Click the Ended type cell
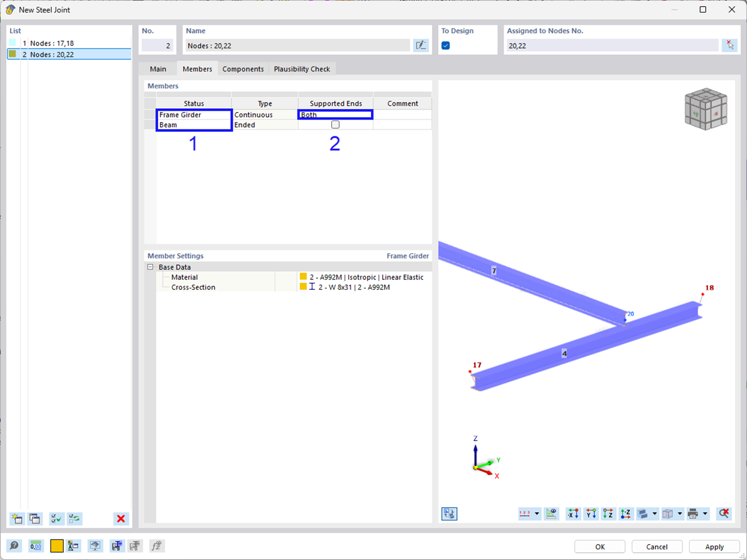Image resolution: width=747 pixels, height=560 pixels. click(265, 124)
